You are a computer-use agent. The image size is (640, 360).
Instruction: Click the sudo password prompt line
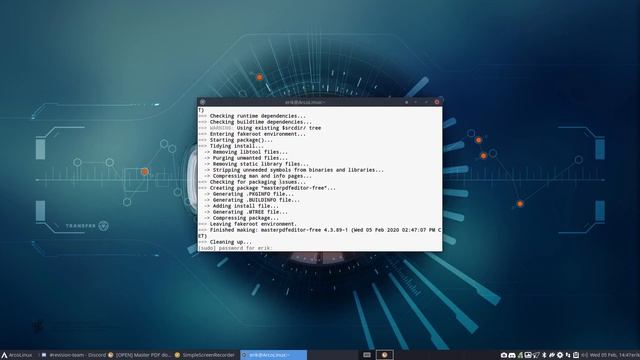point(235,248)
